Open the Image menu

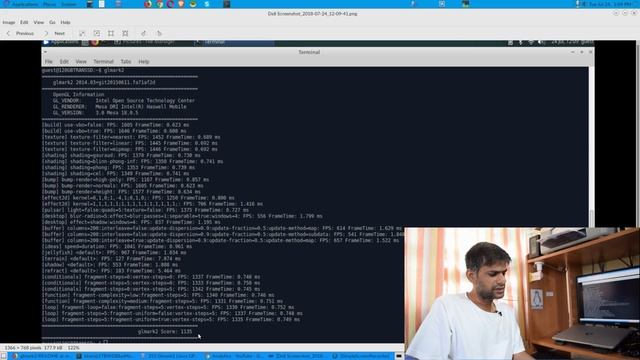pyautogui.click(x=9, y=22)
